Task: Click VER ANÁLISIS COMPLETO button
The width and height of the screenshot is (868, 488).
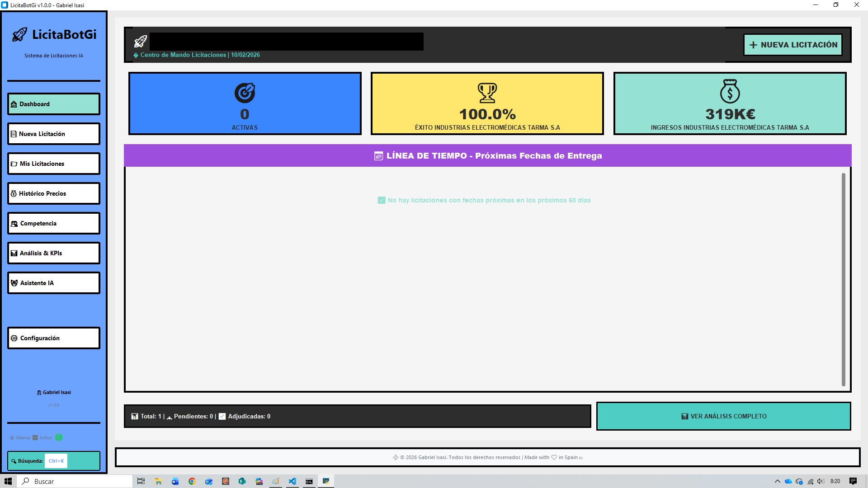Action: pos(723,416)
